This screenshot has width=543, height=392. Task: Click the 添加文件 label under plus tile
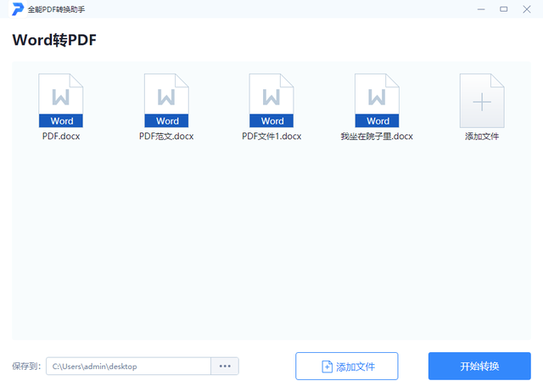[482, 137]
